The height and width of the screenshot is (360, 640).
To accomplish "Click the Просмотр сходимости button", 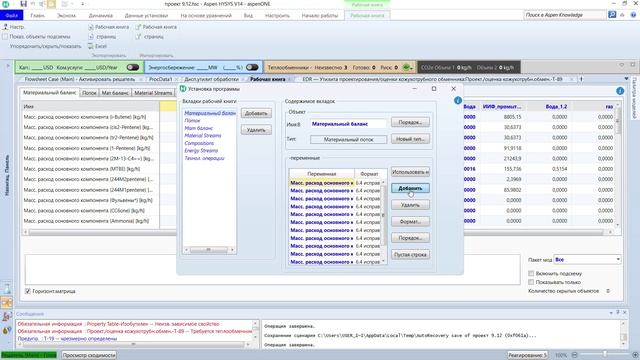I will coord(89,355).
